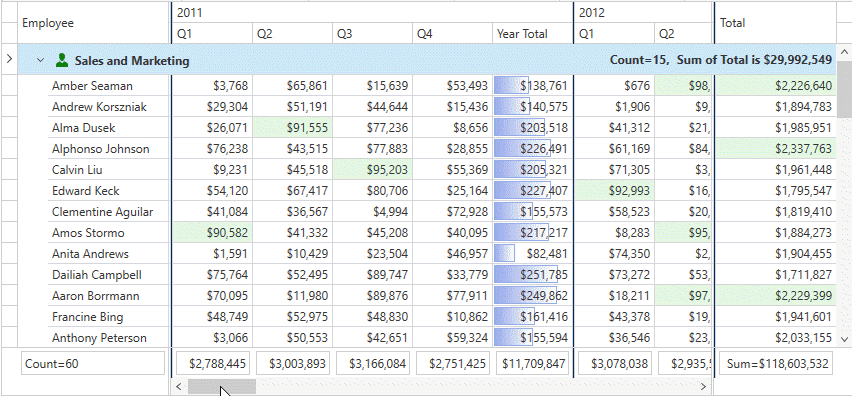Click the green person icon beside Sales and Marketing

pos(62,60)
